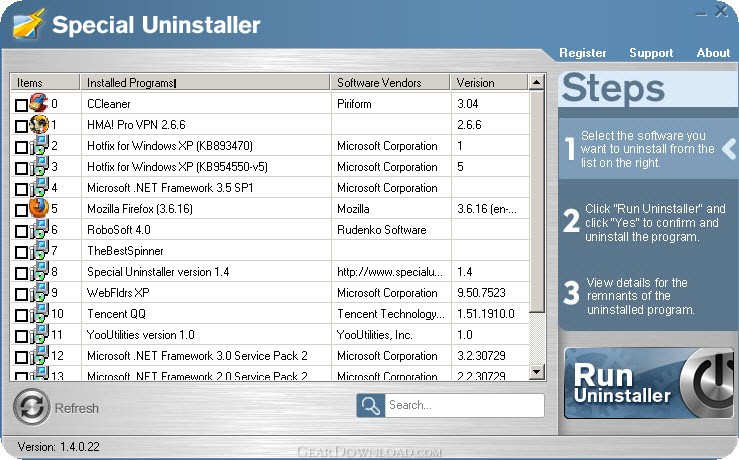Click the vertical scrollbar thumb
Image resolution: width=739 pixels, height=460 pixels.
[x=536, y=201]
